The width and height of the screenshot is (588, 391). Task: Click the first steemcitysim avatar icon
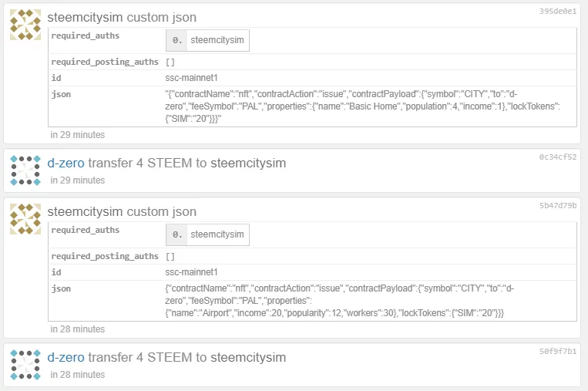pyautogui.click(x=25, y=25)
